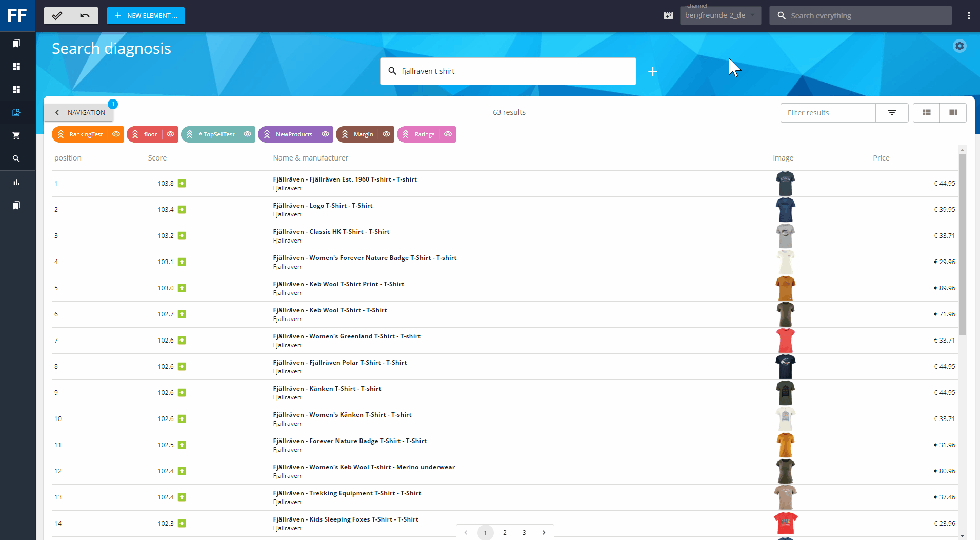Click the checkmark publish button in top bar
The height and width of the screenshot is (540, 980).
pyautogui.click(x=57, y=15)
